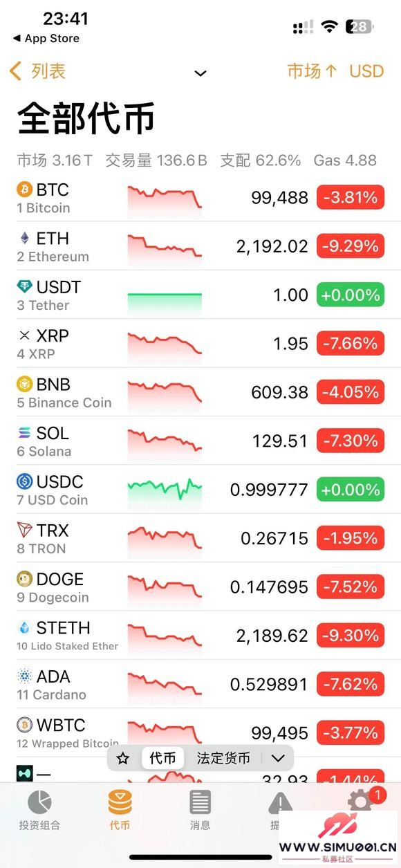Change sort order via 市场 ↑
This screenshot has width=401, height=868.
click(x=312, y=71)
